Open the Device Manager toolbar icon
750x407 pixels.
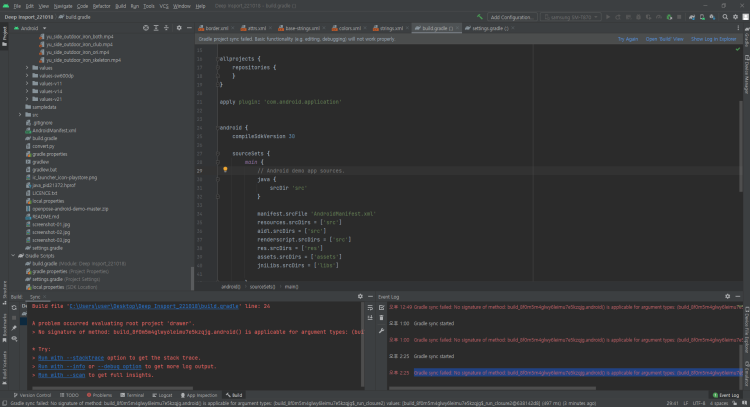click(x=702, y=17)
